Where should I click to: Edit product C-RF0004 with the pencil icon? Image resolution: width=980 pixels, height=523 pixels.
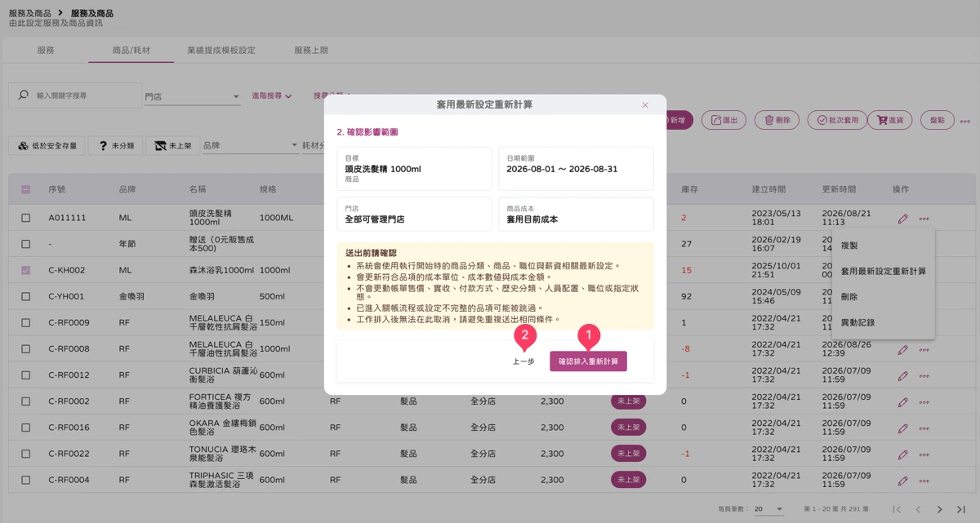(x=902, y=480)
